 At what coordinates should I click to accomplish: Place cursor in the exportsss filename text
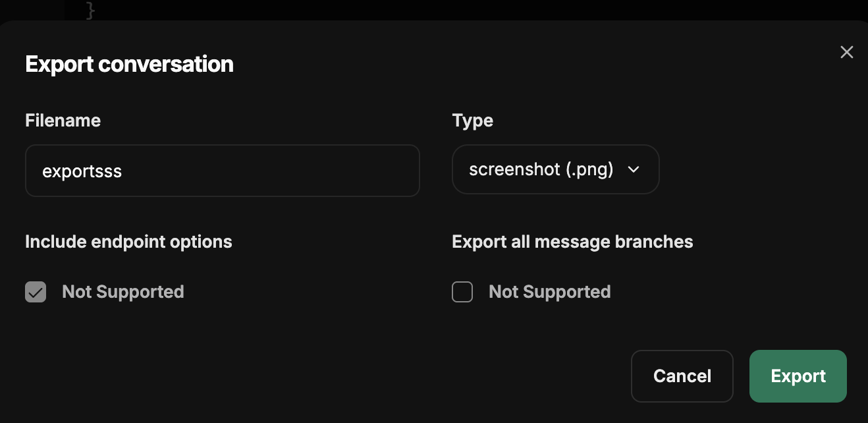tap(82, 171)
